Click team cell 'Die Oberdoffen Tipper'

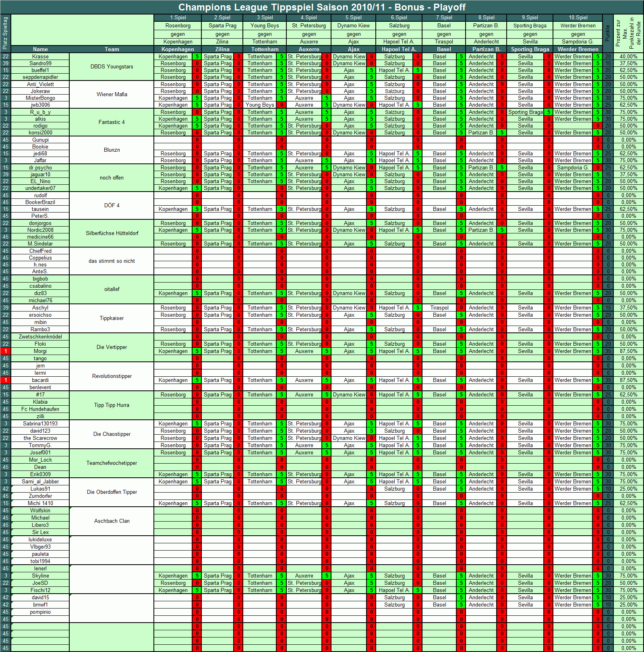click(112, 492)
